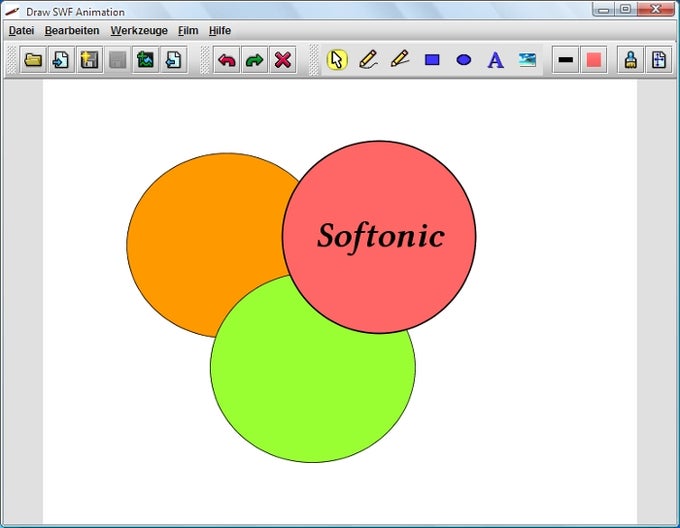This screenshot has width=680, height=528.
Task: Select the arrow selection tool
Action: [x=337, y=60]
